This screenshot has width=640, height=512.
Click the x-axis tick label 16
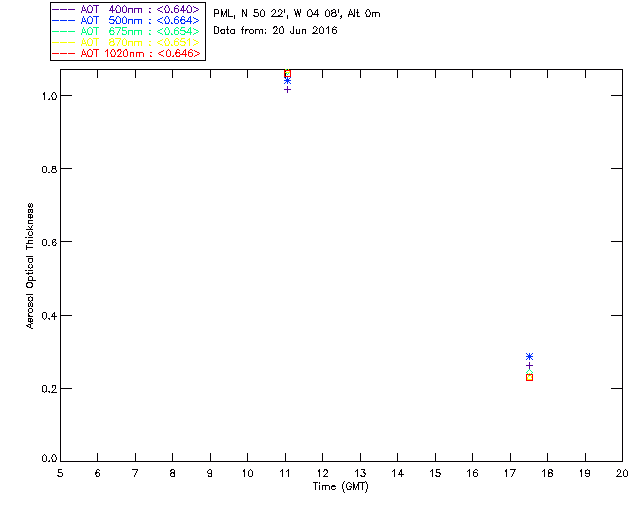coord(472,473)
